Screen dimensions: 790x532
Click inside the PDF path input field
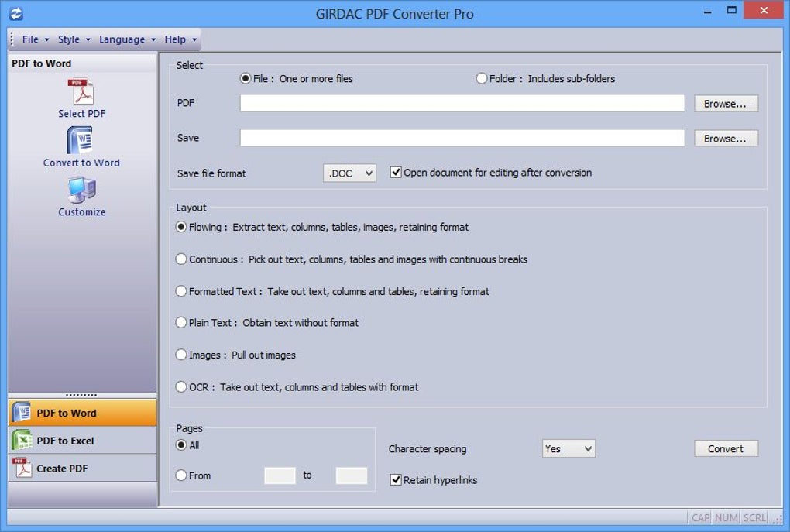[462, 103]
